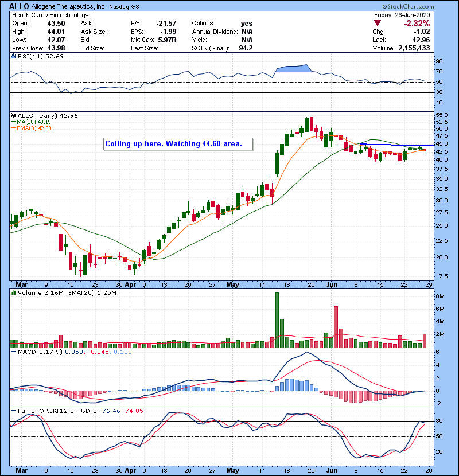Click the P/E value -21.57
This screenshot has height=476, width=459.
pyautogui.click(x=166, y=24)
